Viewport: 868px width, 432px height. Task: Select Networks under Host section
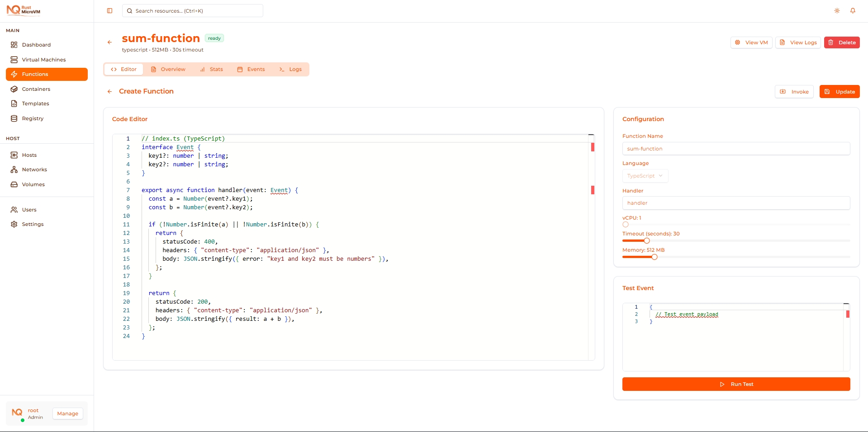tap(34, 169)
